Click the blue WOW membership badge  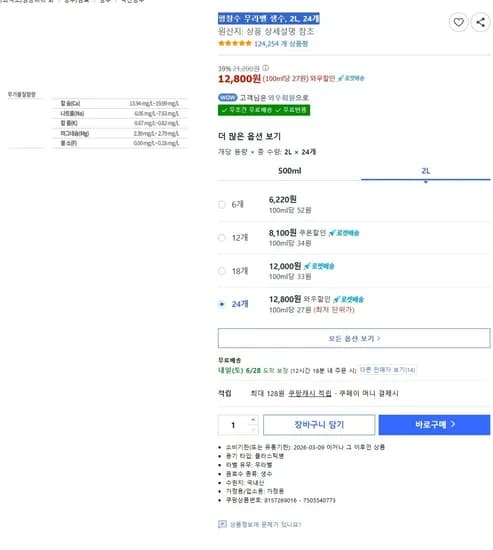[x=228, y=98]
